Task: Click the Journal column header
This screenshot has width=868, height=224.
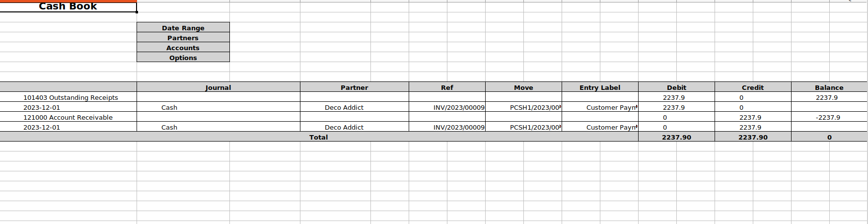Action: (218, 87)
